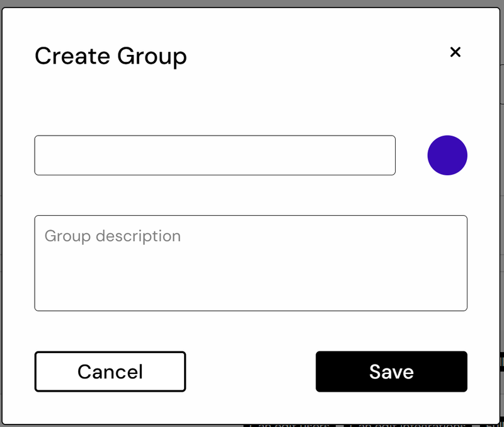This screenshot has height=427, width=504.
Task: Click the group name text field
Action: [x=215, y=155]
